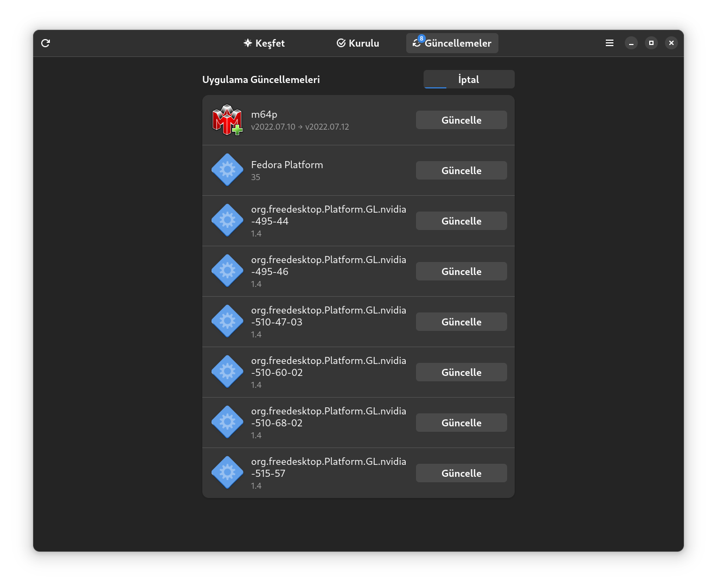Click the Fedora Platform version 35
Image resolution: width=717 pixels, height=588 pixels.
click(255, 177)
